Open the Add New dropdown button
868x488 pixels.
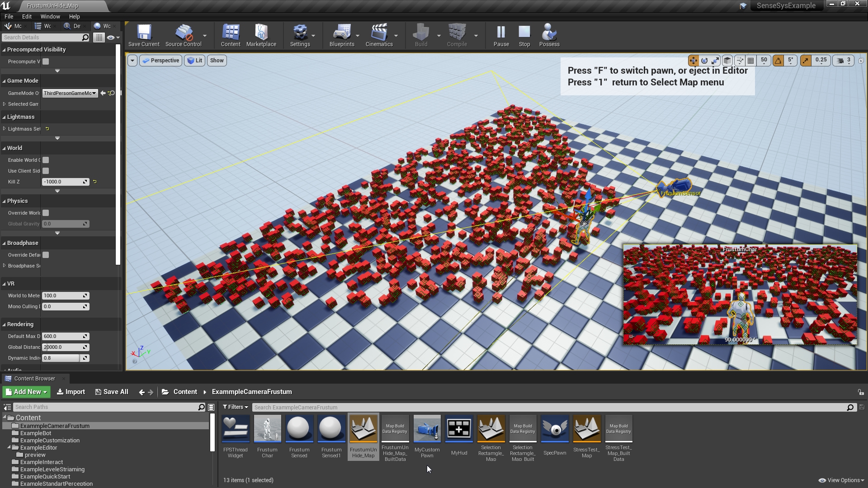point(26,392)
